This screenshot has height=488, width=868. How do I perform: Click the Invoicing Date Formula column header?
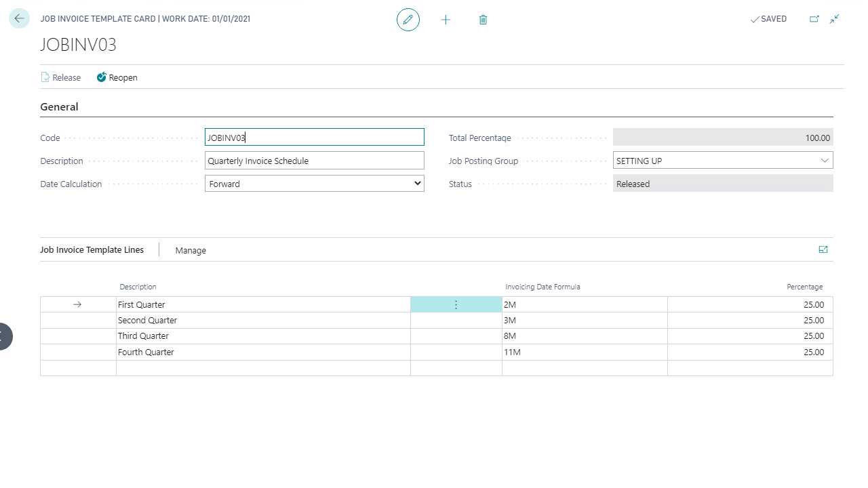tap(542, 287)
